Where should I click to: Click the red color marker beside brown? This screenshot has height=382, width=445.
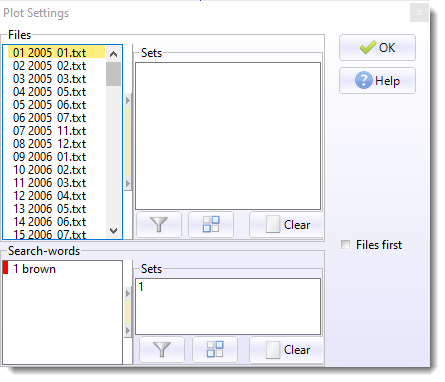[x=5, y=268]
